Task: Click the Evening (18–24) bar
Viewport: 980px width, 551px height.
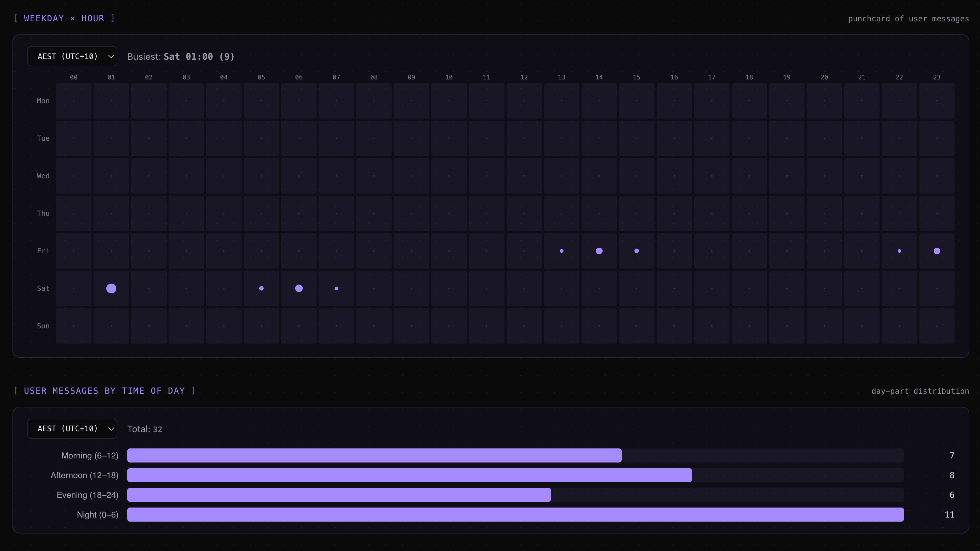Action: [x=339, y=495]
